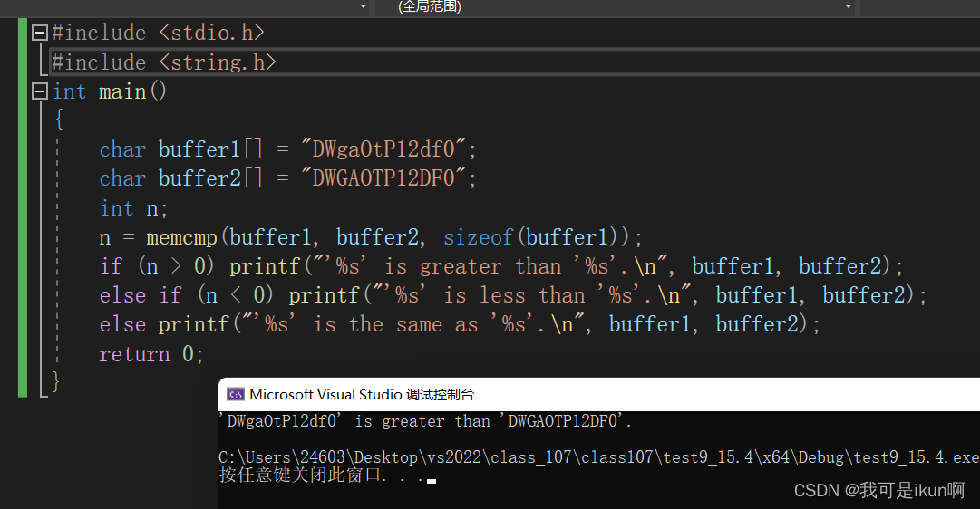Click the 'else if (n < 0)' condition

(x=186, y=294)
